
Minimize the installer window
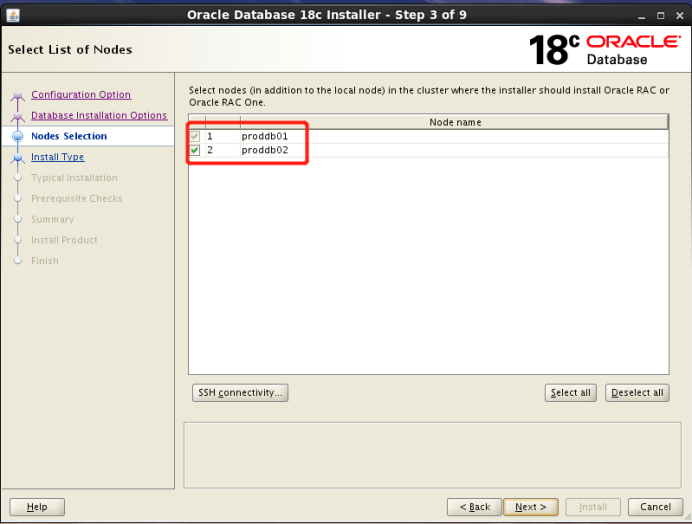coord(642,16)
